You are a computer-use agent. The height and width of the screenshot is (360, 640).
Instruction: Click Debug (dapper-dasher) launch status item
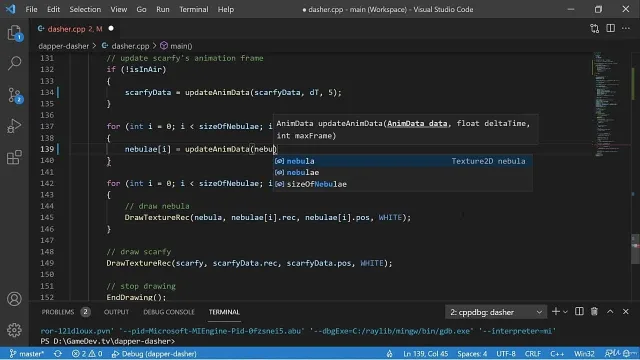click(154, 353)
